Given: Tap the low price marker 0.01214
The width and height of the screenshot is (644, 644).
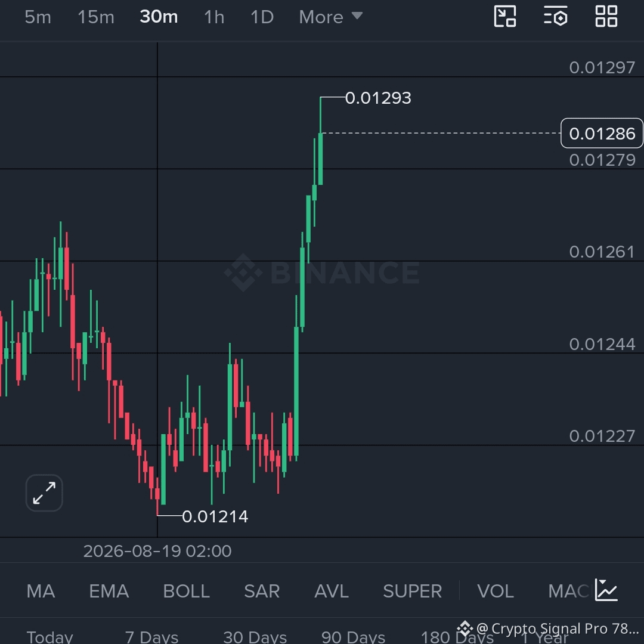Looking at the screenshot, I should pos(215,516).
